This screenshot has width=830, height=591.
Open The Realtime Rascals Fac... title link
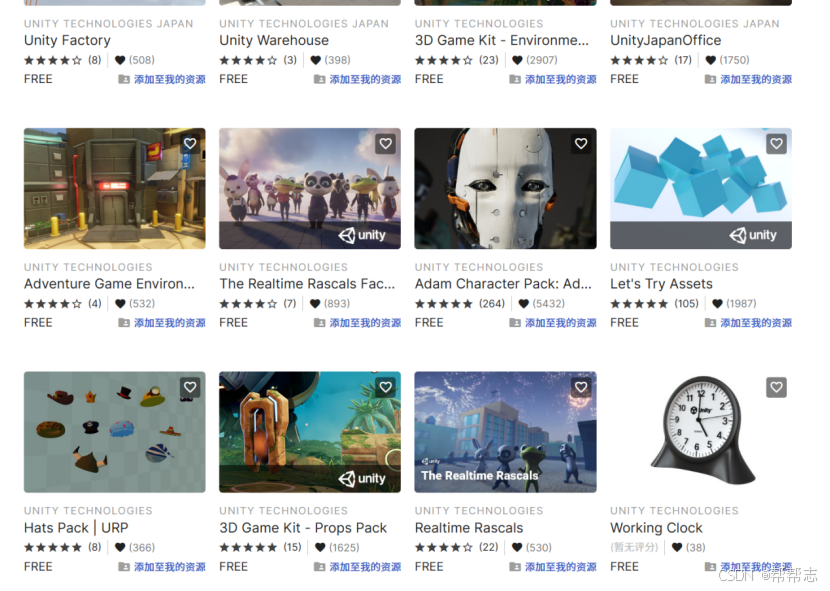307,284
